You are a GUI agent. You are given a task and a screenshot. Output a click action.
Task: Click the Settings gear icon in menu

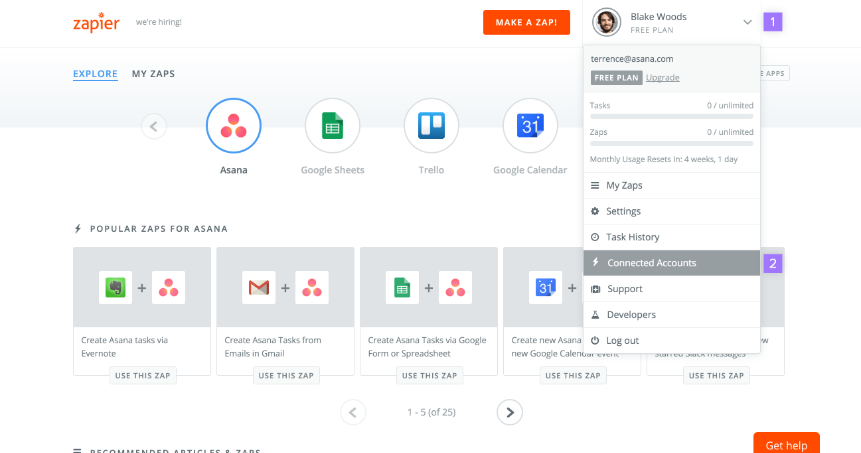[x=595, y=211]
